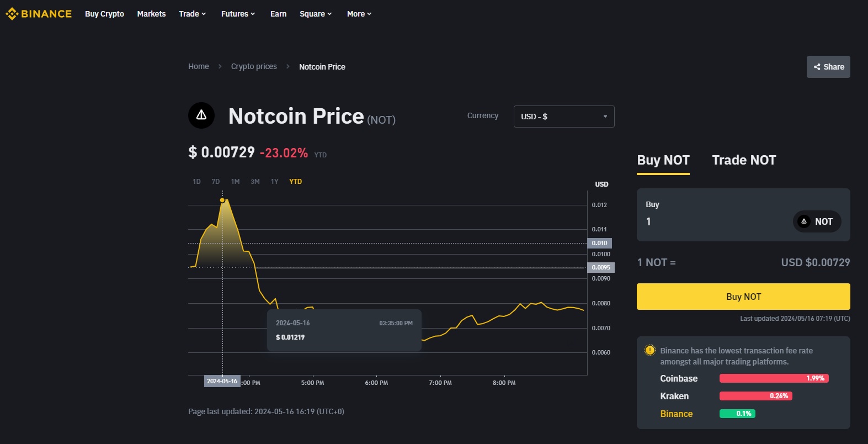Expand the Futures menu
868x444 pixels.
(238, 14)
